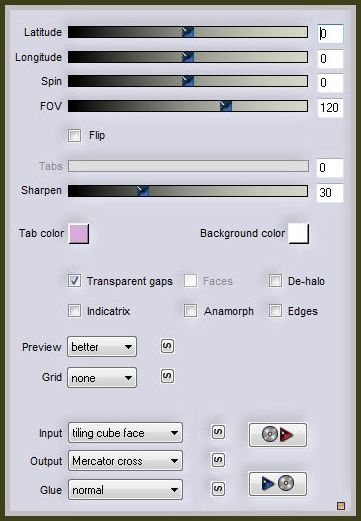This screenshot has width=361, height=521.
Task: Click the S icon next to Input
Action: pyautogui.click(x=218, y=432)
